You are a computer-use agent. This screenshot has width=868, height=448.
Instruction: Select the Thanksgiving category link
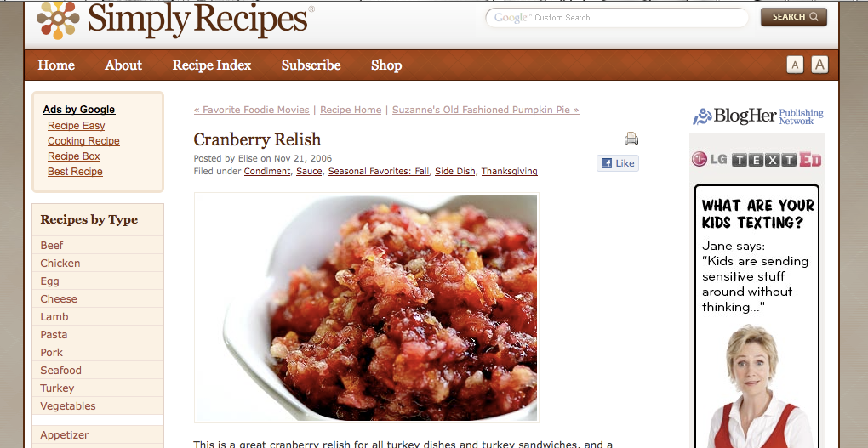(x=509, y=172)
